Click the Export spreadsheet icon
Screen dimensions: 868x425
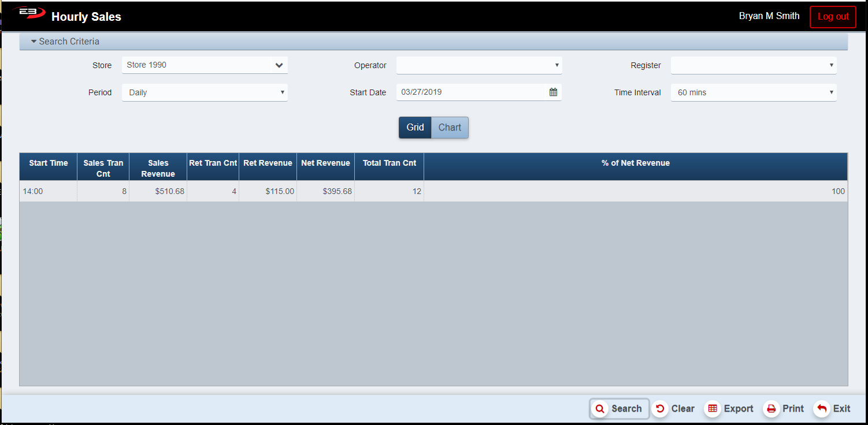(713, 409)
